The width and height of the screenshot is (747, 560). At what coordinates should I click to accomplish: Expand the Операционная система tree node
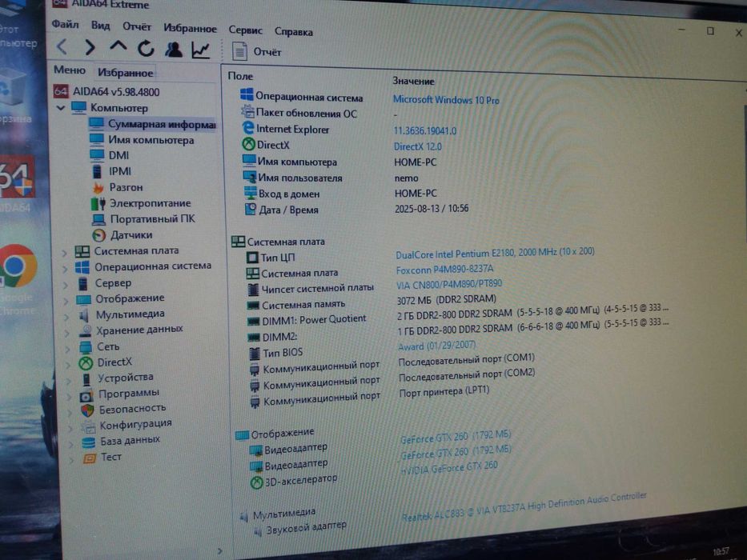click(66, 269)
